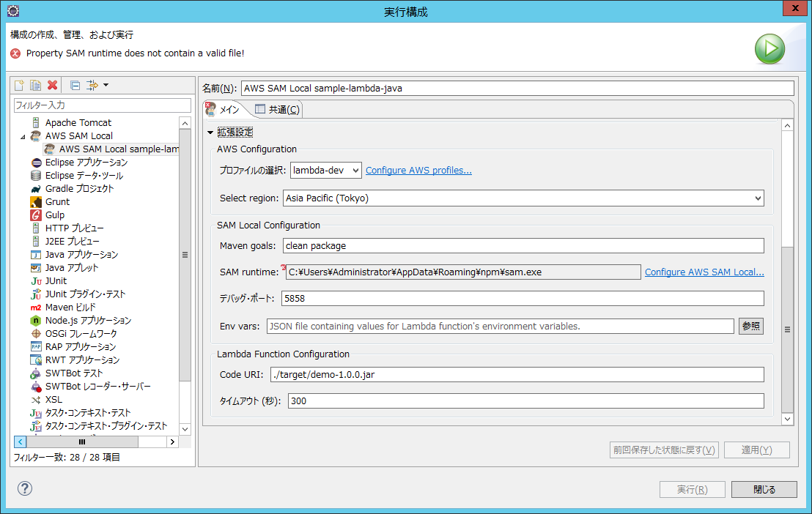Switch to the 共通(C) tab

click(278, 110)
